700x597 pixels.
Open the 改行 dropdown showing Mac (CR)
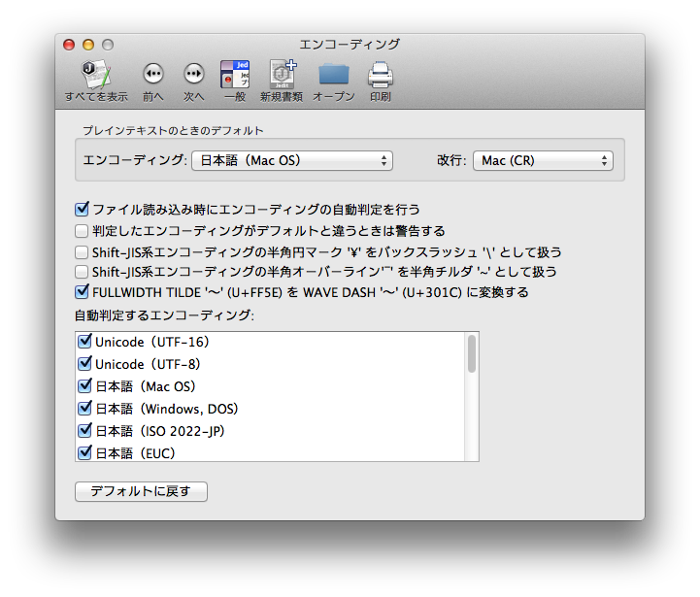[543, 161]
